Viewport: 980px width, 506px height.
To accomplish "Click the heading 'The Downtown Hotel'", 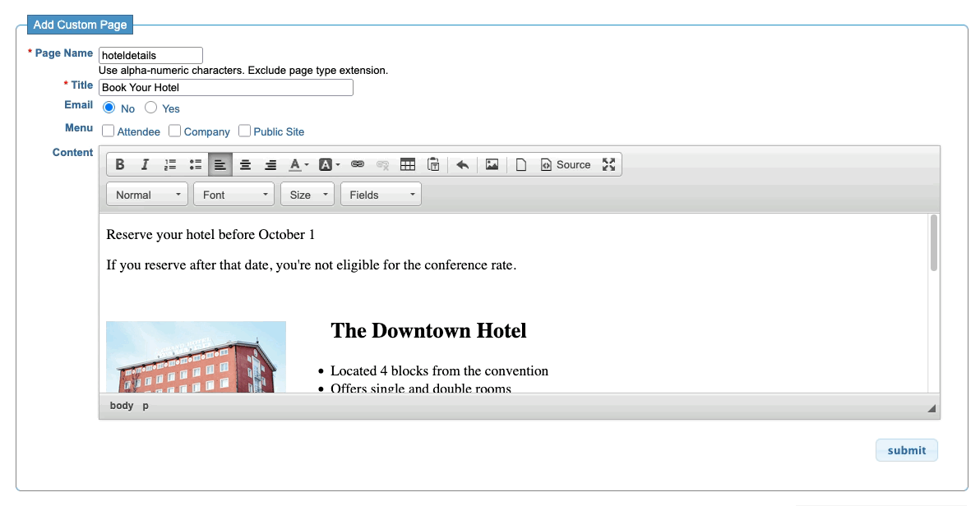I will coord(428,330).
